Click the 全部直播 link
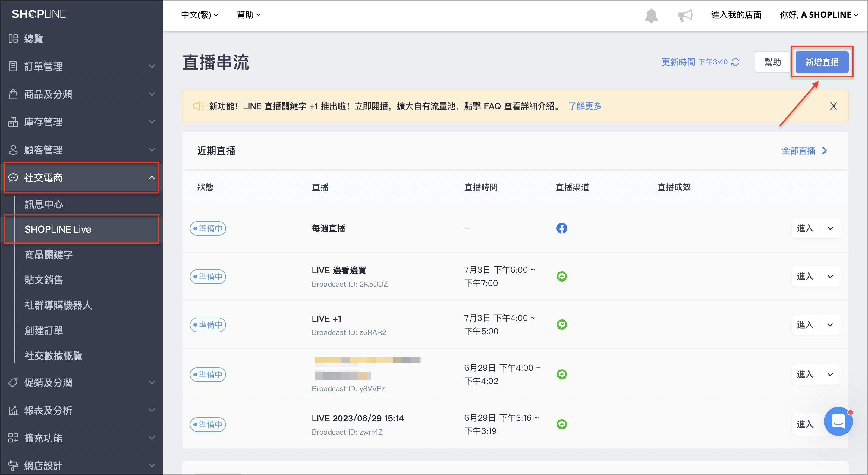This screenshot has height=475, width=868. 804,151
